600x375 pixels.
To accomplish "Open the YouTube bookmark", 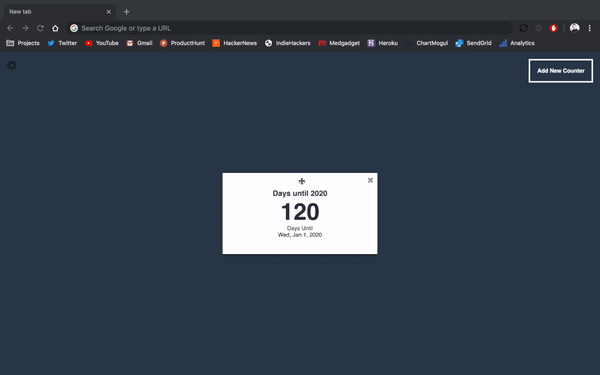I will coord(102,43).
